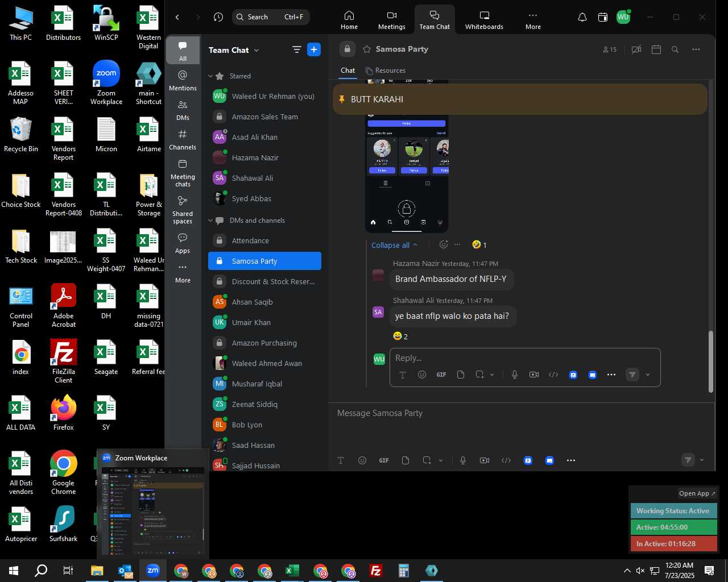
Task: Open the Umair Khan chat
Action: 264,322
